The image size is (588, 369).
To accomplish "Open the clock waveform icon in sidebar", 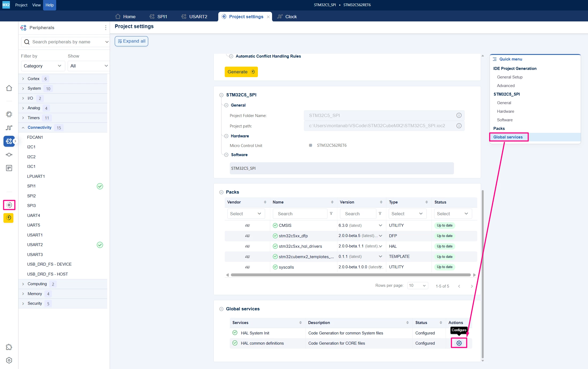I will [9, 128].
